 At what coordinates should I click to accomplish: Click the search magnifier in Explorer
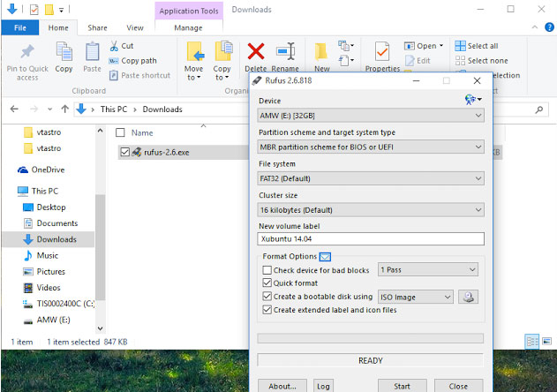point(539,109)
